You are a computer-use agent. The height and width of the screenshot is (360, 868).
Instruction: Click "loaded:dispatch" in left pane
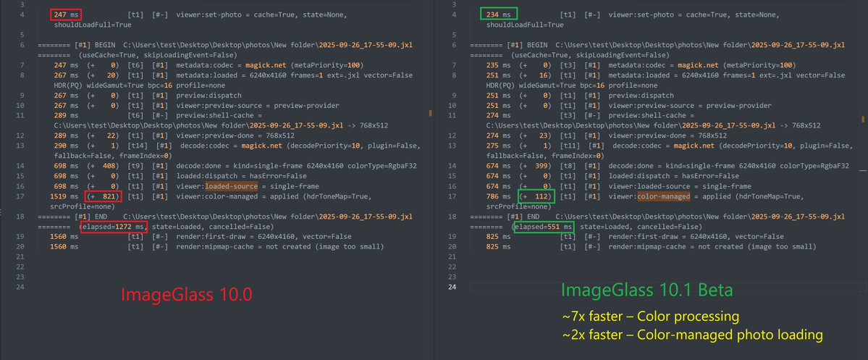click(x=205, y=176)
